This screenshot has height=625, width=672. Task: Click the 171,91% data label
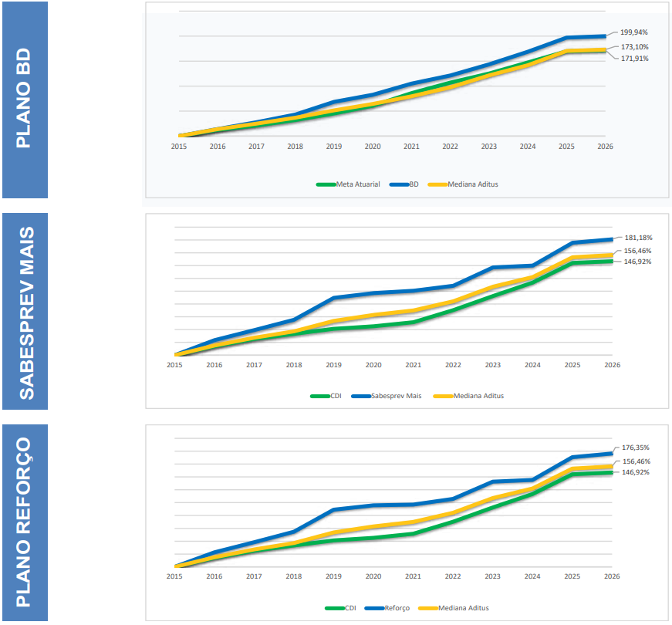[x=634, y=59]
